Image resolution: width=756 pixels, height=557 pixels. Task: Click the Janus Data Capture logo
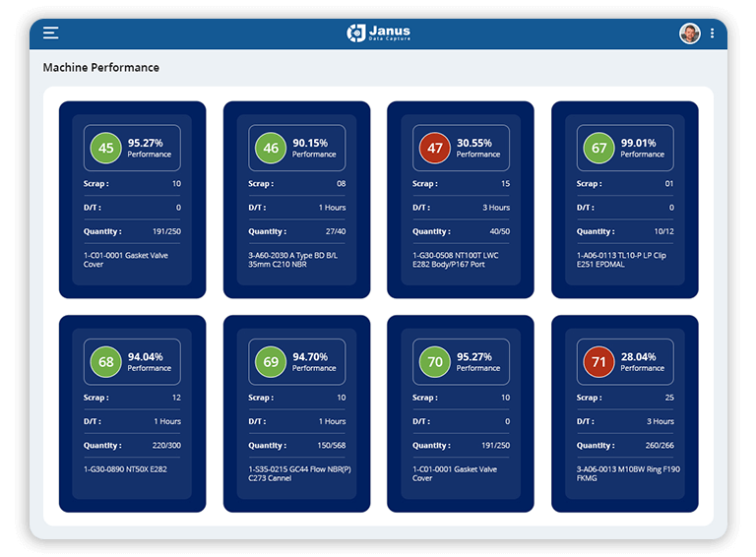(378, 33)
